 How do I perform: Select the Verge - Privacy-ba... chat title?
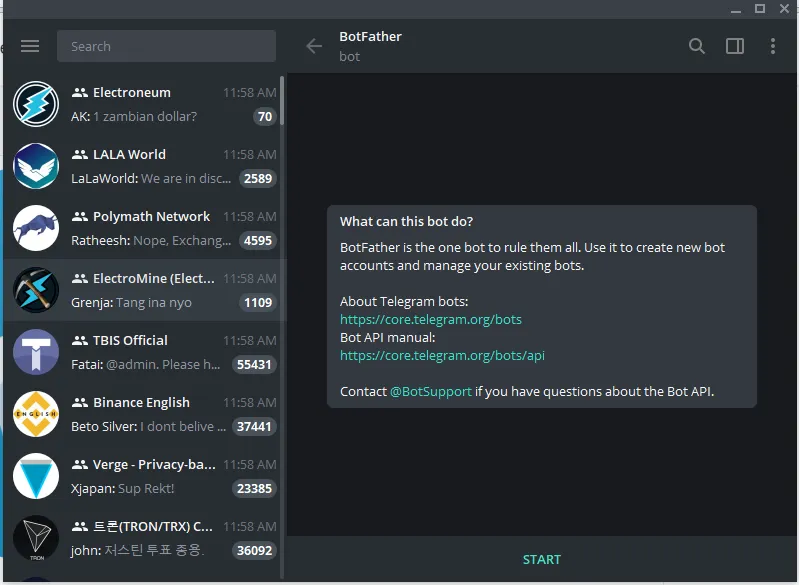tap(154, 465)
